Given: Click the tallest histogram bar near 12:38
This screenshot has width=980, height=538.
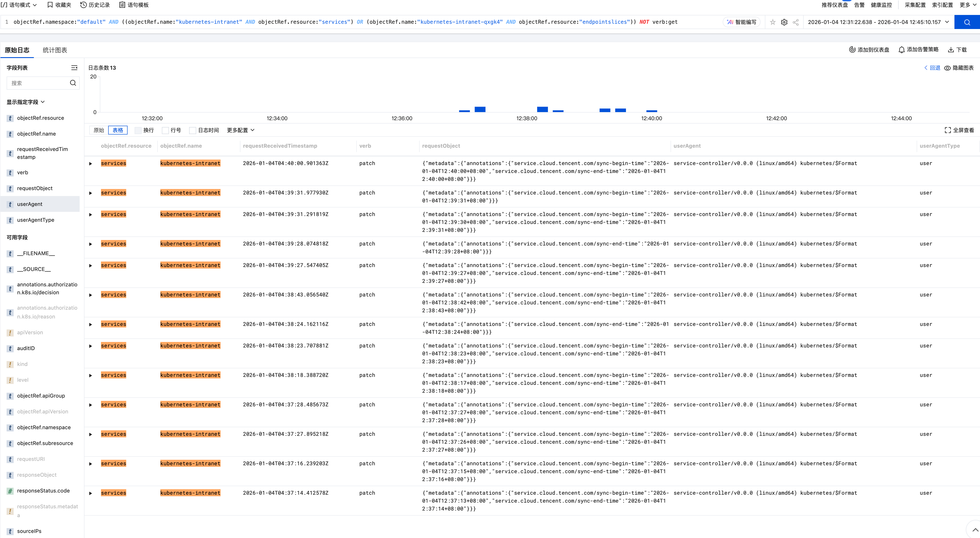Looking at the screenshot, I should pos(542,109).
